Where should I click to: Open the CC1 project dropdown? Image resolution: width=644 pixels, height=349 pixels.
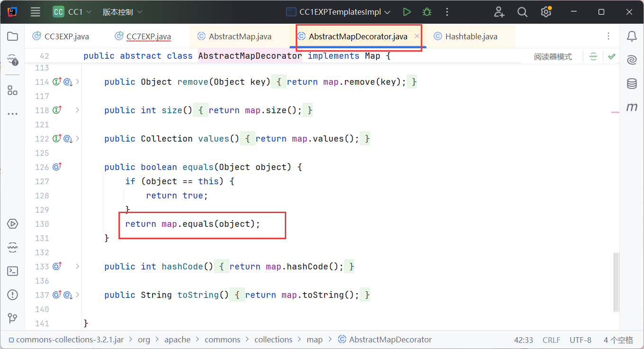click(x=74, y=12)
